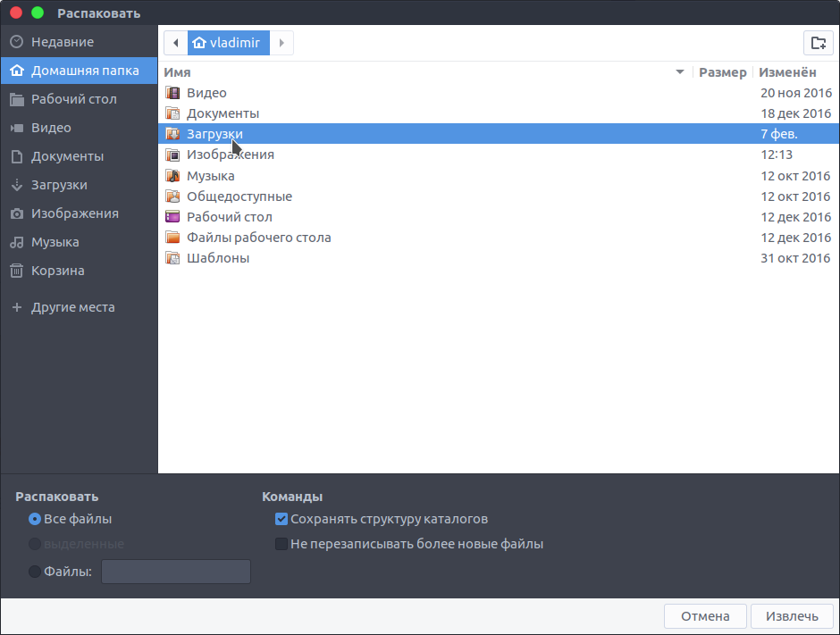Click the create new folder icon
The image size is (840, 635).
(818, 43)
